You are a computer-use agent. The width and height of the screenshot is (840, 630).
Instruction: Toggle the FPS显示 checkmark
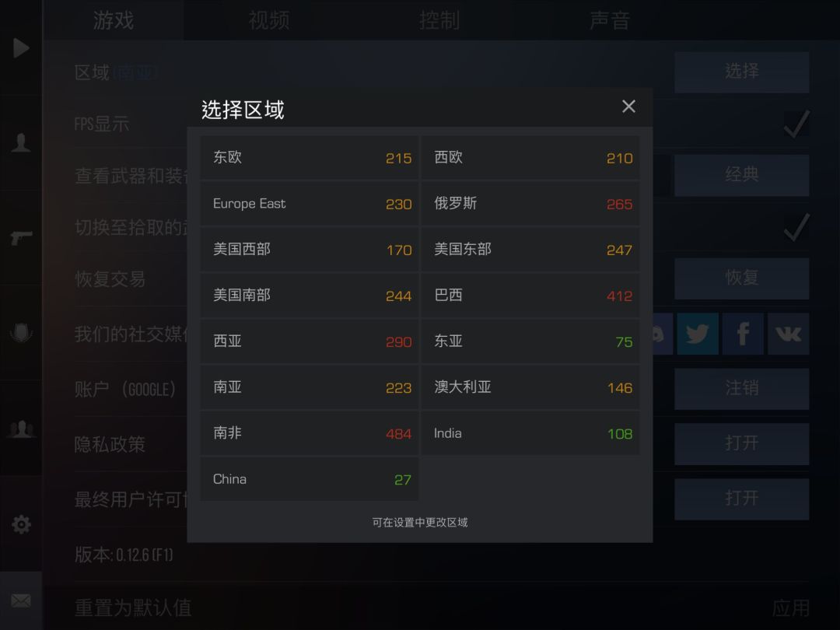tap(796, 124)
